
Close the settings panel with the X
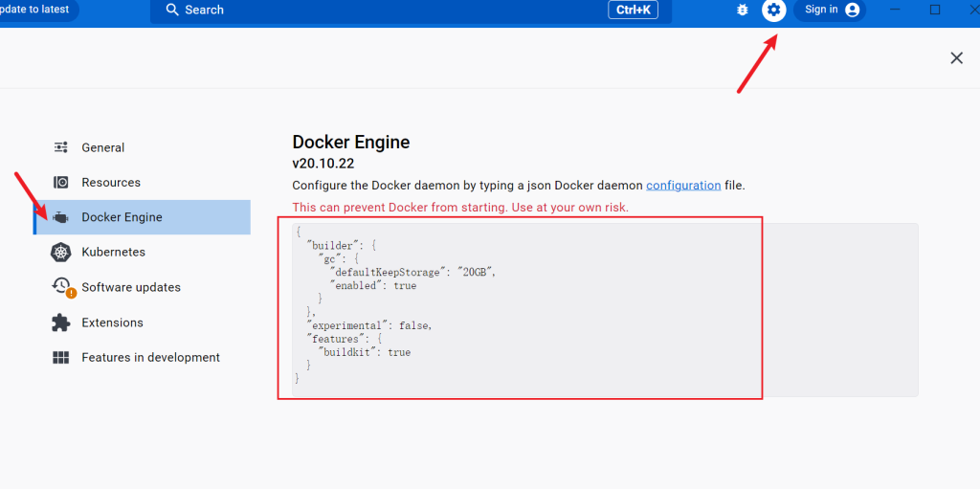[x=956, y=58]
